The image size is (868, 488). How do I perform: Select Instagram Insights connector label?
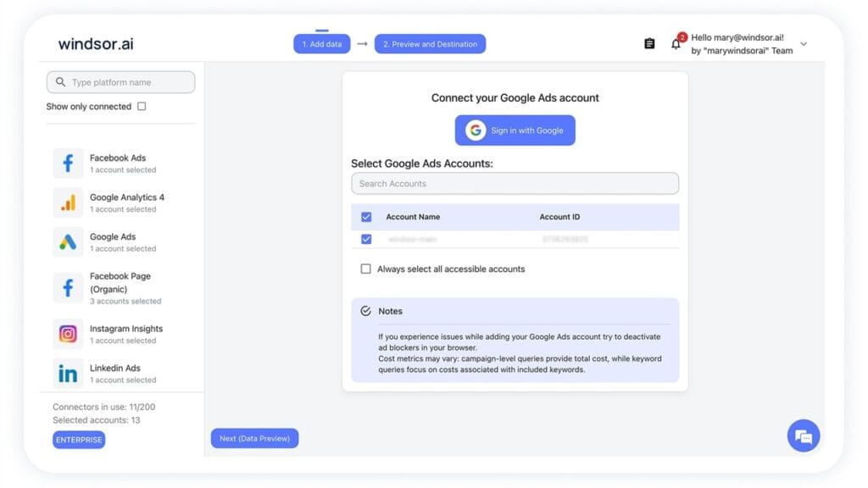tap(126, 328)
